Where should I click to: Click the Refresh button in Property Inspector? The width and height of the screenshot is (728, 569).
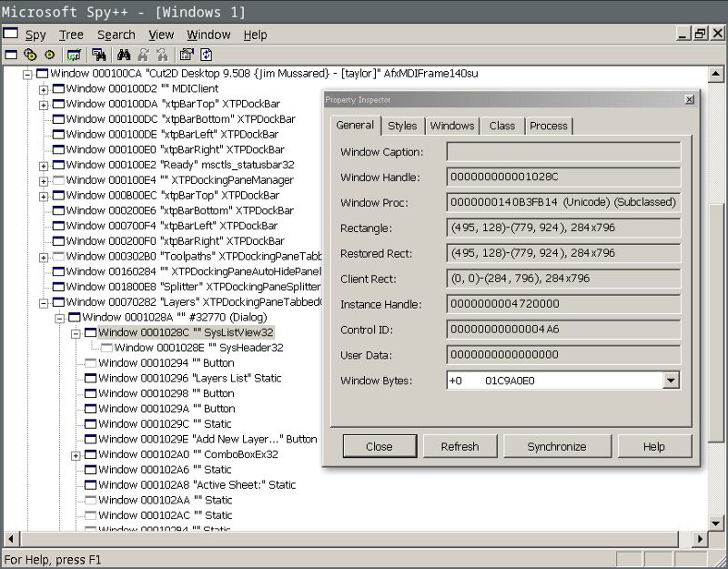pyautogui.click(x=460, y=446)
